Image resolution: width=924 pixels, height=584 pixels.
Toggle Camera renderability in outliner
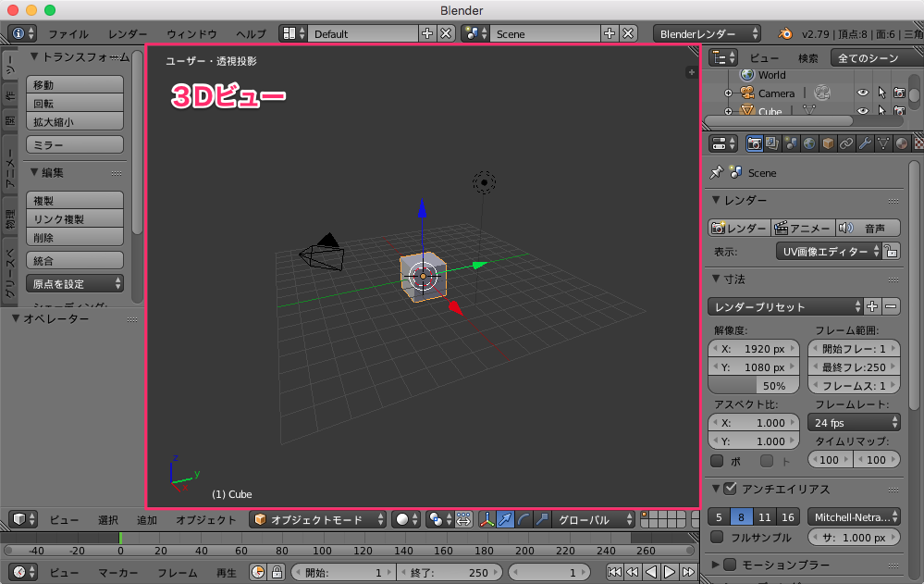(899, 93)
